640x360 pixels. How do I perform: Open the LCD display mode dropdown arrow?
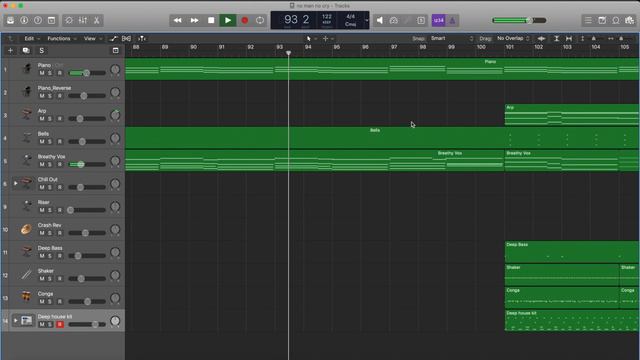point(367,20)
